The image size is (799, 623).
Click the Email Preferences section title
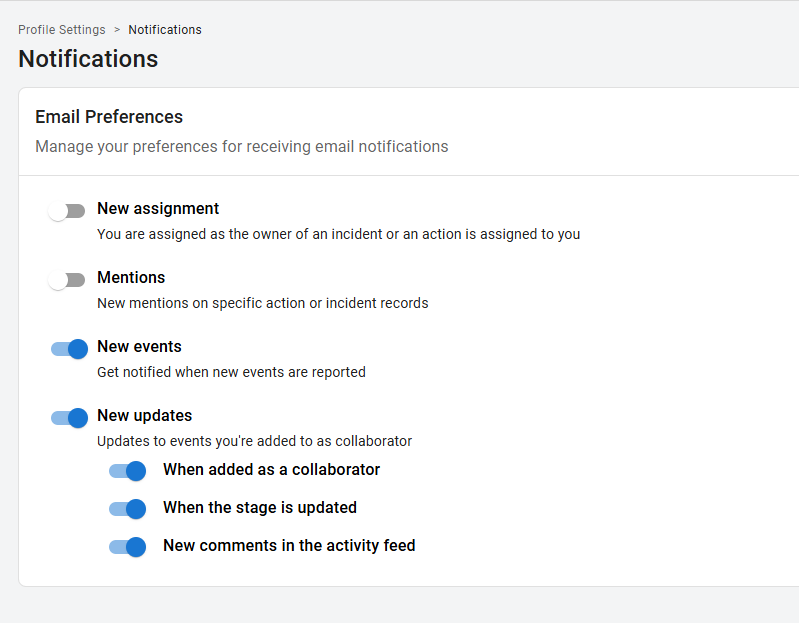pyautogui.click(x=109, y=117)
